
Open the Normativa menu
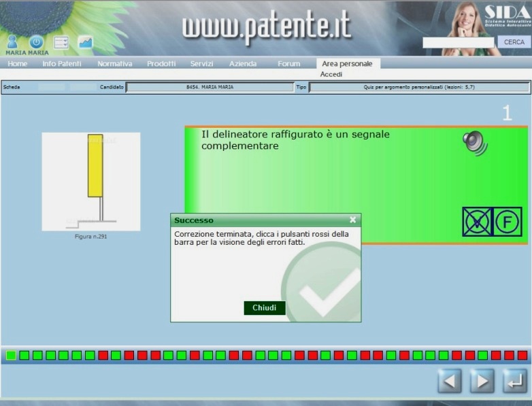pos(114,63)
